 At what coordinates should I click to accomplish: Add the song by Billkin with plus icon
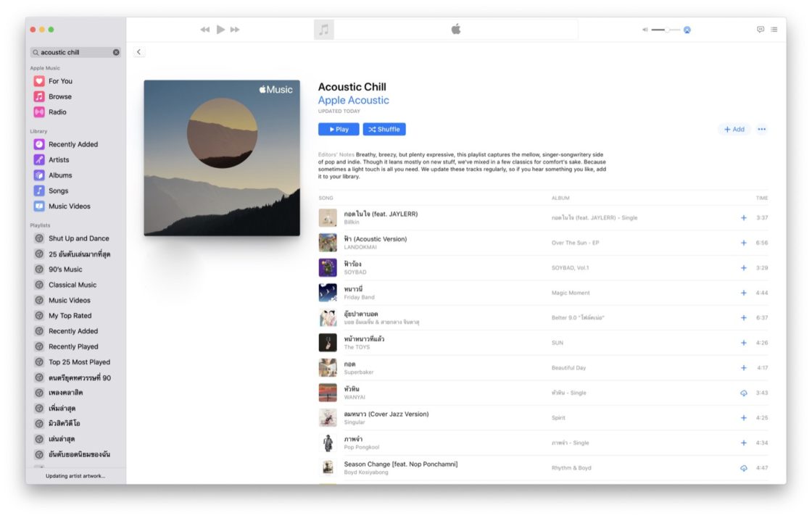743,218
